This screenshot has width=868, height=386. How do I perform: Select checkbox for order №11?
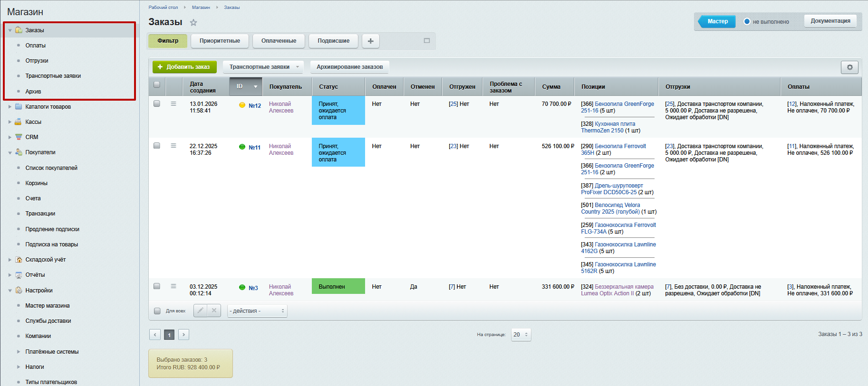pyautogui.click(x=157, y=146)
